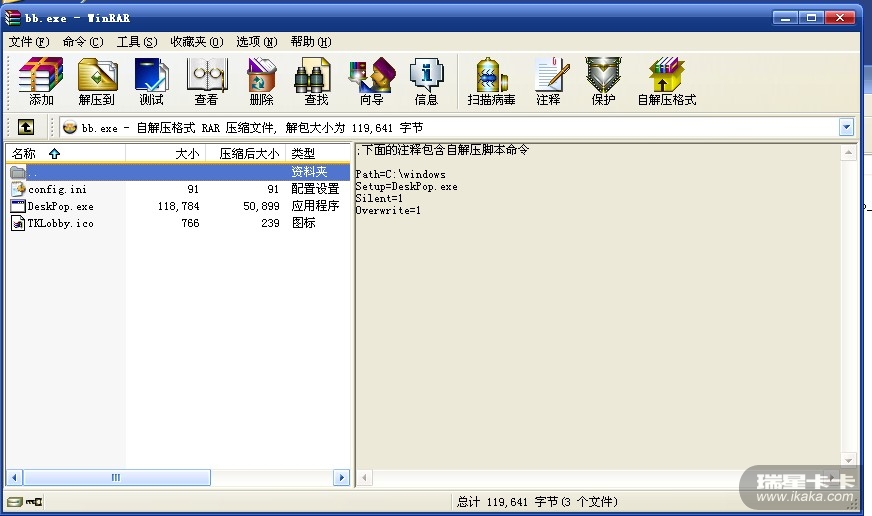Click file list horizontal scrollbar left arrow

coord(14,478)
